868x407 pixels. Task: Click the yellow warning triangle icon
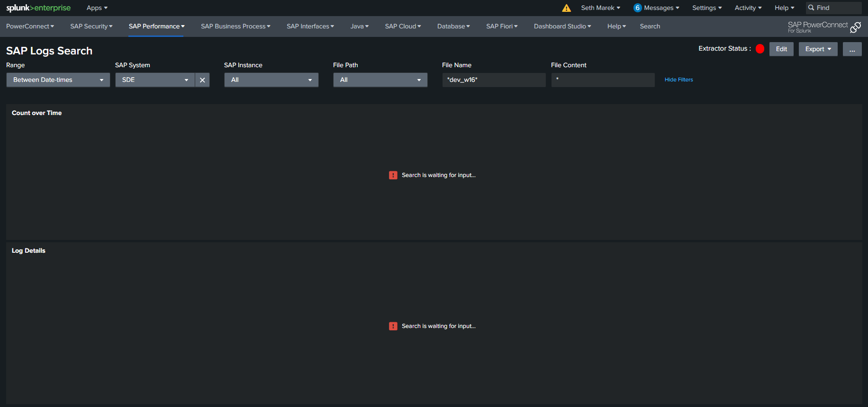(x=566, y=8)
